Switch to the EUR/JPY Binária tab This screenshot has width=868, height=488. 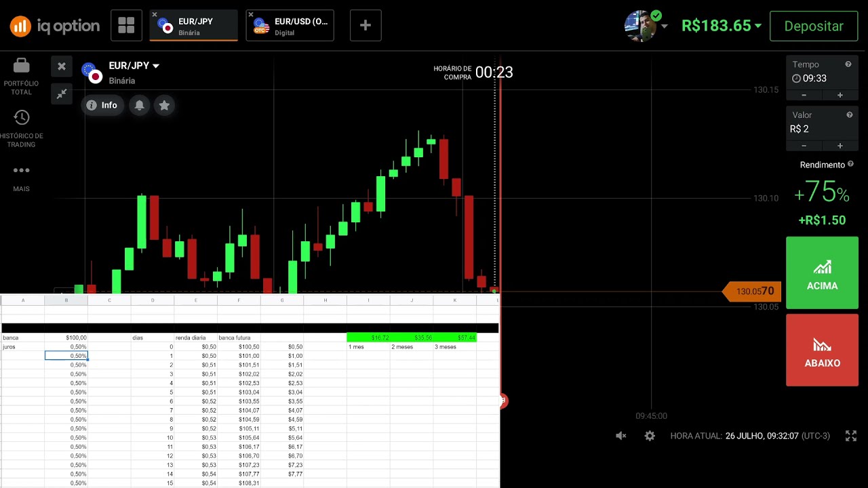194,26
